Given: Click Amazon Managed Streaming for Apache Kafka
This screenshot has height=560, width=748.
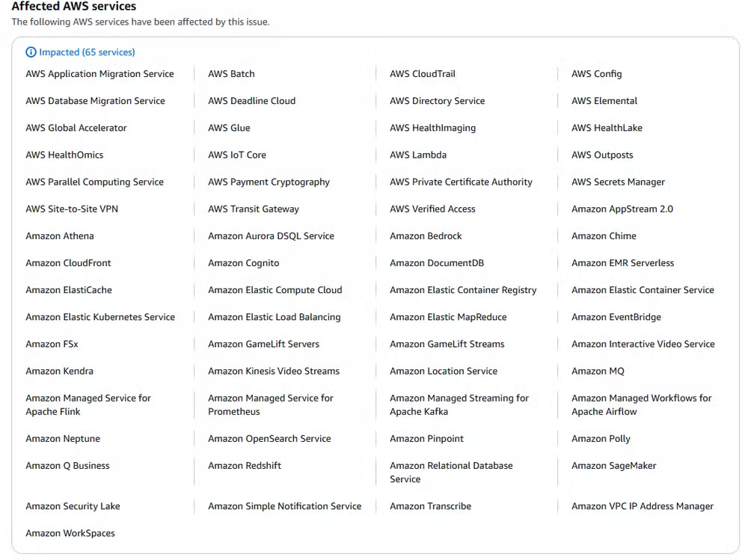Looking at the screenshot, I should (459, 404).
